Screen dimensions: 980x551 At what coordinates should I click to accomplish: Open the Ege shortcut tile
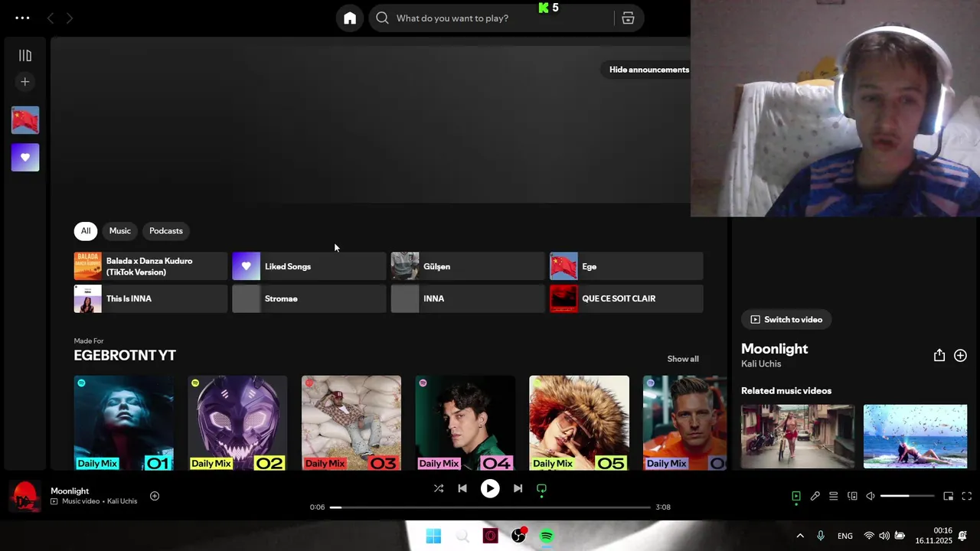coord(626,266)
